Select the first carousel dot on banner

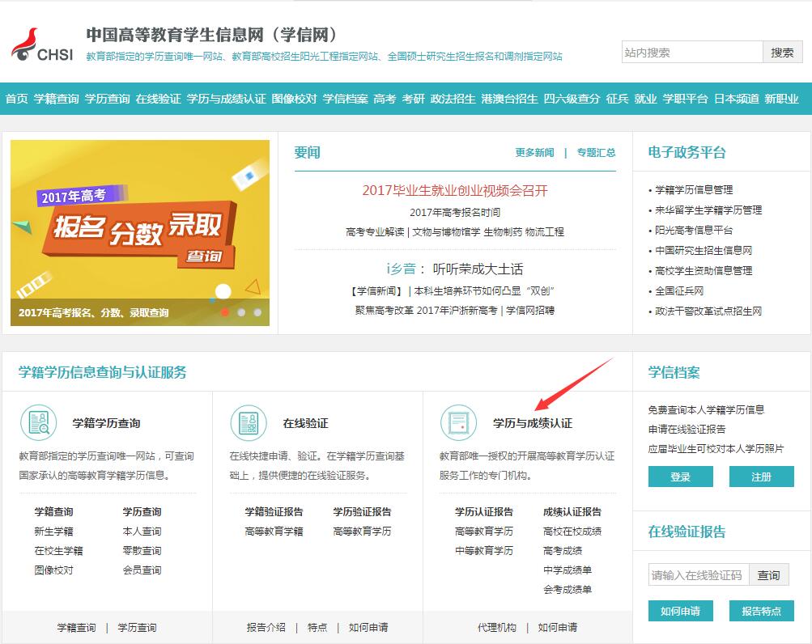[x=225, y=312]
